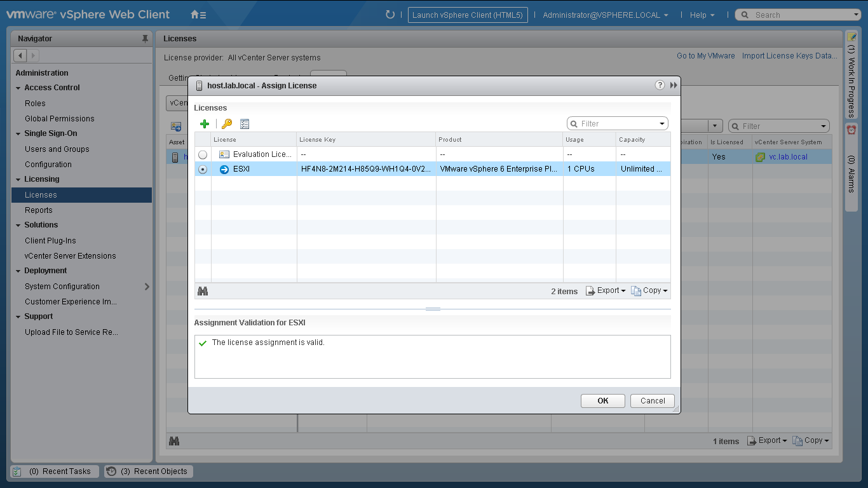Click the checklist icon beside the key
This screenshot has height=488, width=868.
coord(245,124)
